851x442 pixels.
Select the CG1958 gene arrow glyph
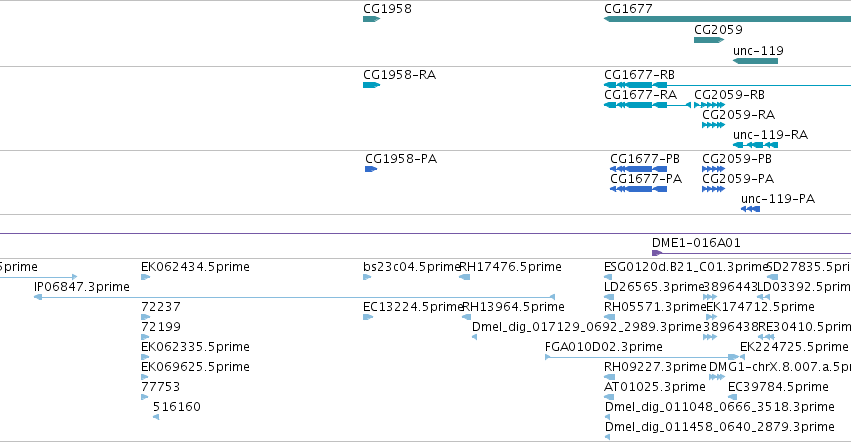tap(372, 19)
